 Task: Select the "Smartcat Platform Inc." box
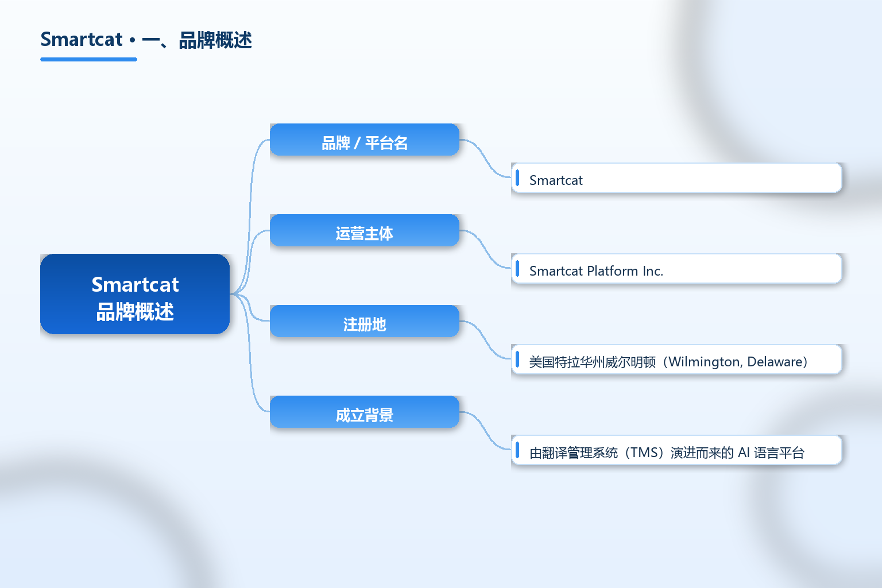point(676,269)
